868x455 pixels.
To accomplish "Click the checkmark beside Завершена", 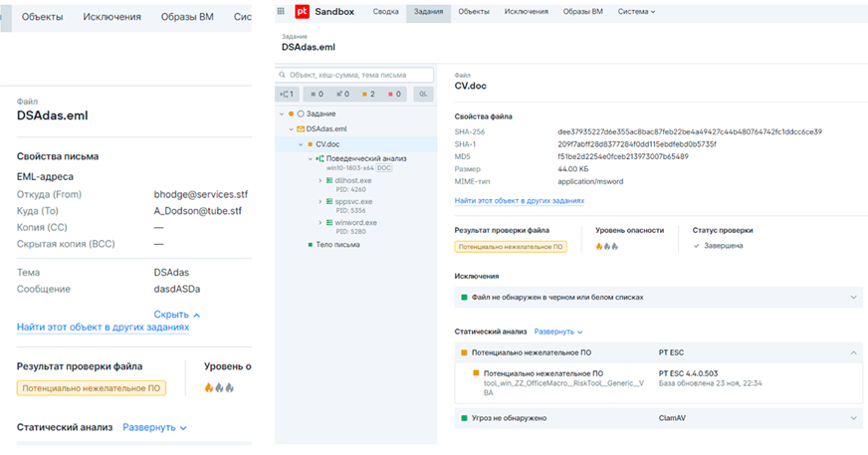I will pyautogui.click(x=697, y=246).
